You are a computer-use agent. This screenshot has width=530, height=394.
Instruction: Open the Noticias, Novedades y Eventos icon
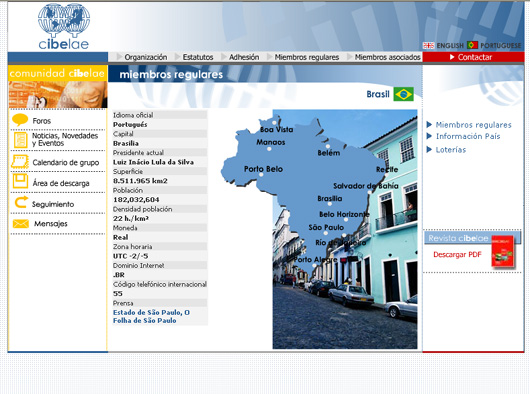(x=20, y=140)
